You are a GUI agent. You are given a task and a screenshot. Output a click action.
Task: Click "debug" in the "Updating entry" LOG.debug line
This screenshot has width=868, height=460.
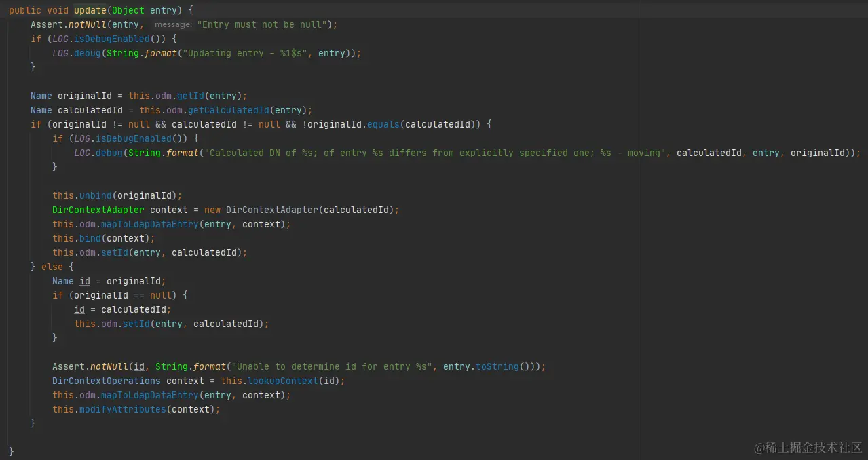88,53
